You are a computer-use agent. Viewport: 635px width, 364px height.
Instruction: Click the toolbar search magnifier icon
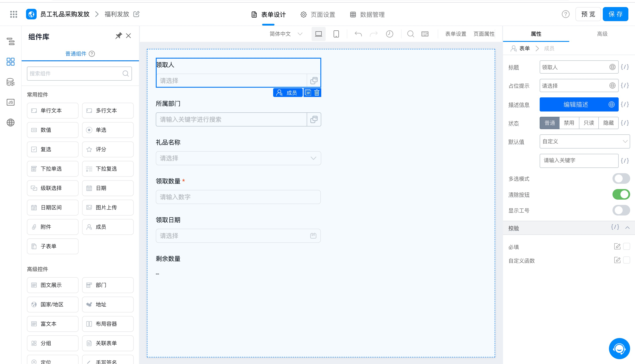410,34
